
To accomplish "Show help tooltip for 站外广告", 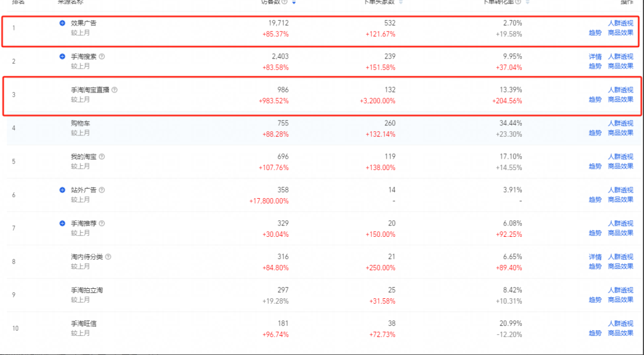I will tap(102, 190).
